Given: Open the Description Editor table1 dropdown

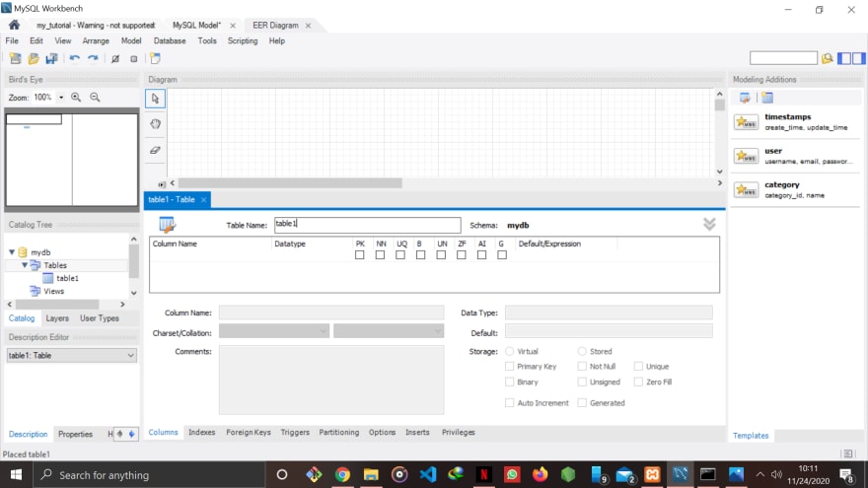Looking at the screenshot, I should [x=71, y=355].
